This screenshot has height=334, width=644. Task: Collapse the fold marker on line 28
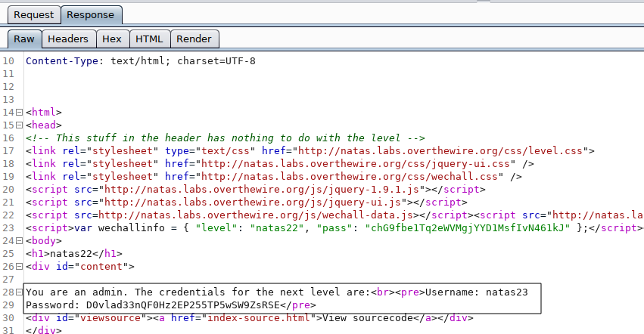20,292
